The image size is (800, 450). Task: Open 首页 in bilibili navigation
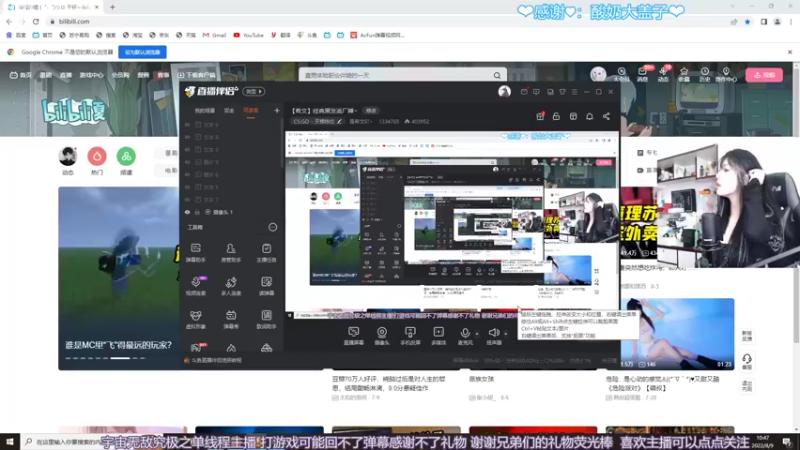click(x=20, y=75)
